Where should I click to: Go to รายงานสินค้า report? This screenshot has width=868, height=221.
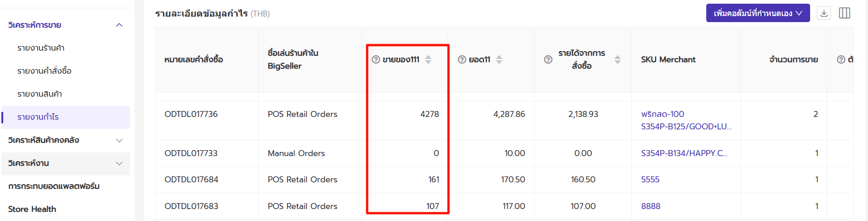point(40,94)
